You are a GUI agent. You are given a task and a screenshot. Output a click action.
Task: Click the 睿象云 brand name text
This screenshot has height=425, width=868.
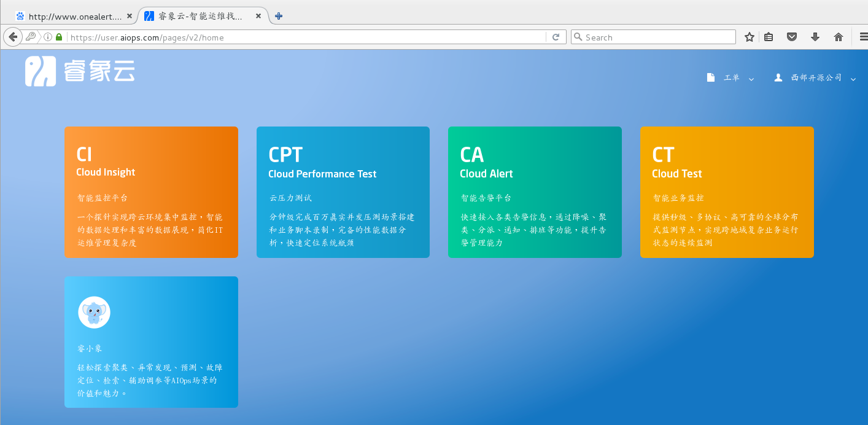coord(99,71)
